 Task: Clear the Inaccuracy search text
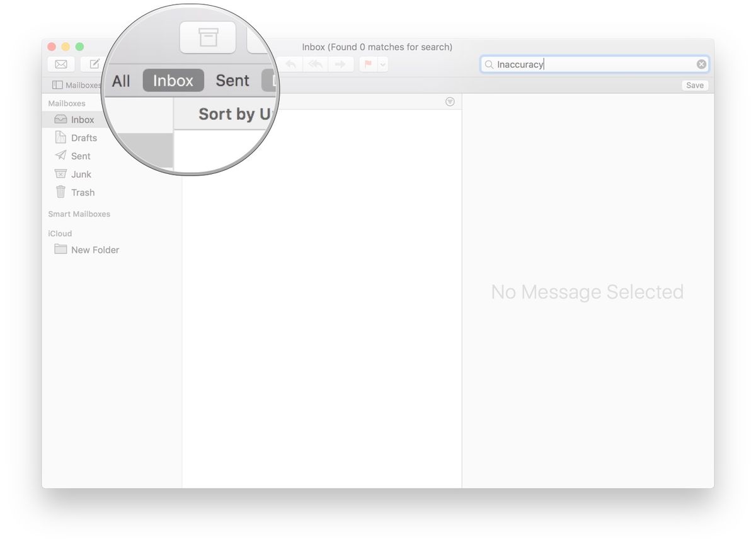pyautogui.click(x=701, y=64)
